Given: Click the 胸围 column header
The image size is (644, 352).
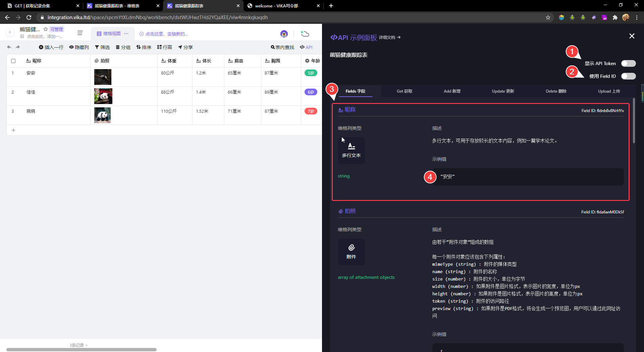Looking at the screenshot, I should point(281,61).
